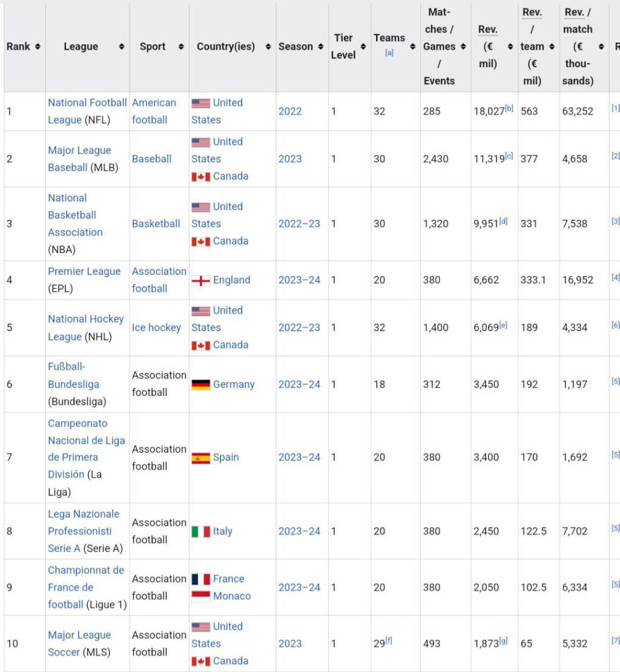Open National Football League link
The image size is (620, 672).
point(87,111)
